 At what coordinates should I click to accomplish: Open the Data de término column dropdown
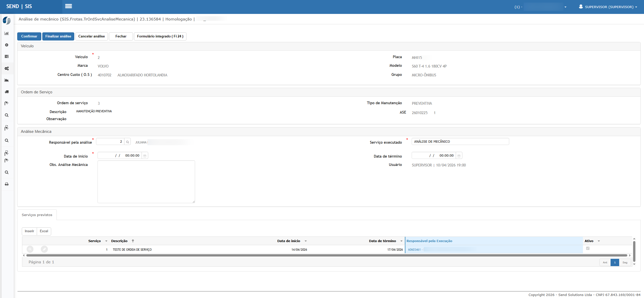(401, 241)
